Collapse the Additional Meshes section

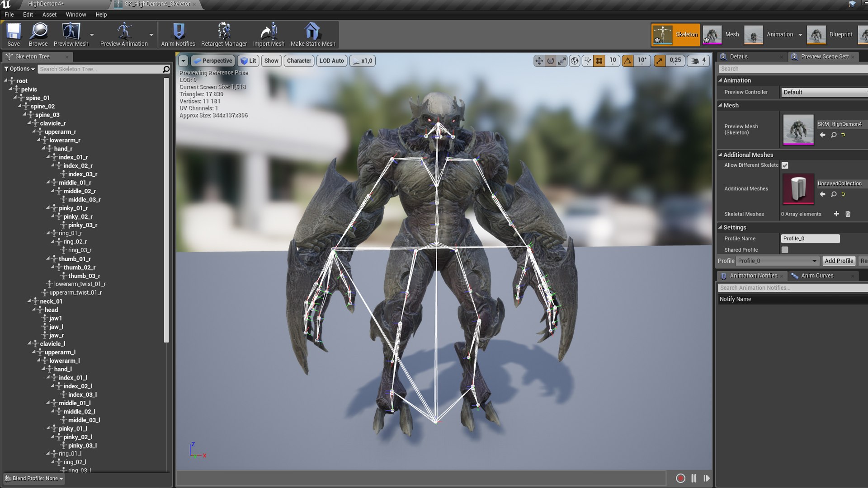(720, 155)
